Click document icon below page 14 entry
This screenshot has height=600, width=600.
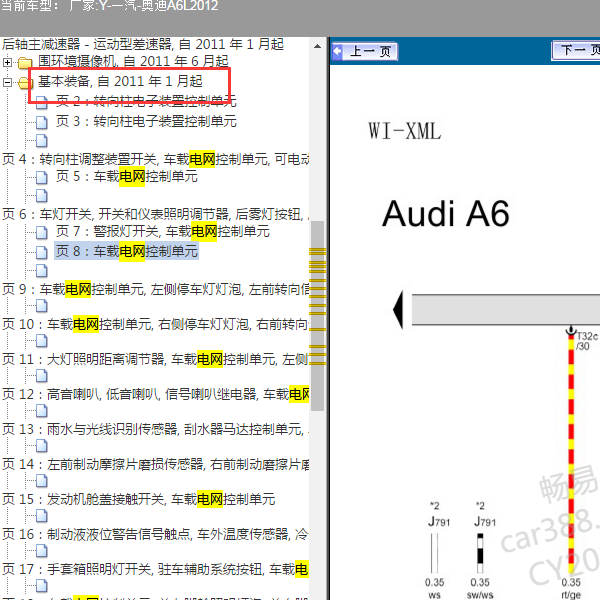click(x=42, y=481)
